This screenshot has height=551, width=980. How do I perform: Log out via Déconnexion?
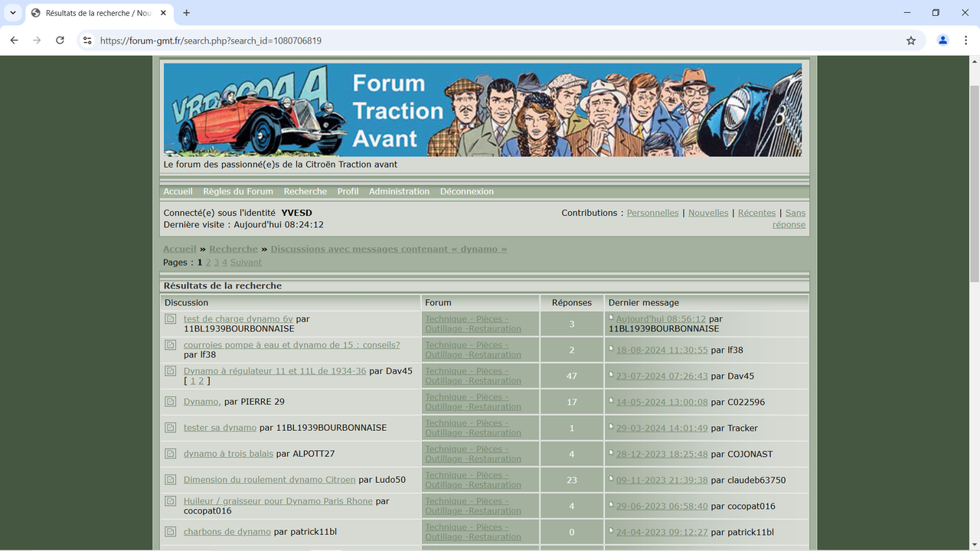(467, 191)
